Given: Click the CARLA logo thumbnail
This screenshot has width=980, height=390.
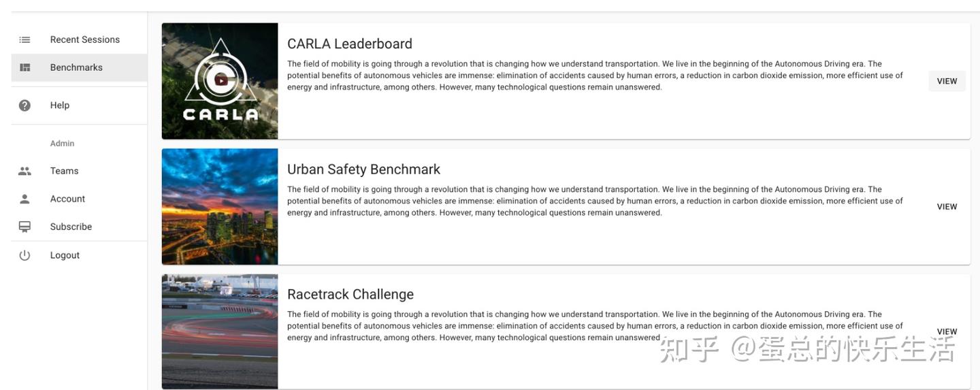Looking at the screenshot, I should click(x=220, y=81).
